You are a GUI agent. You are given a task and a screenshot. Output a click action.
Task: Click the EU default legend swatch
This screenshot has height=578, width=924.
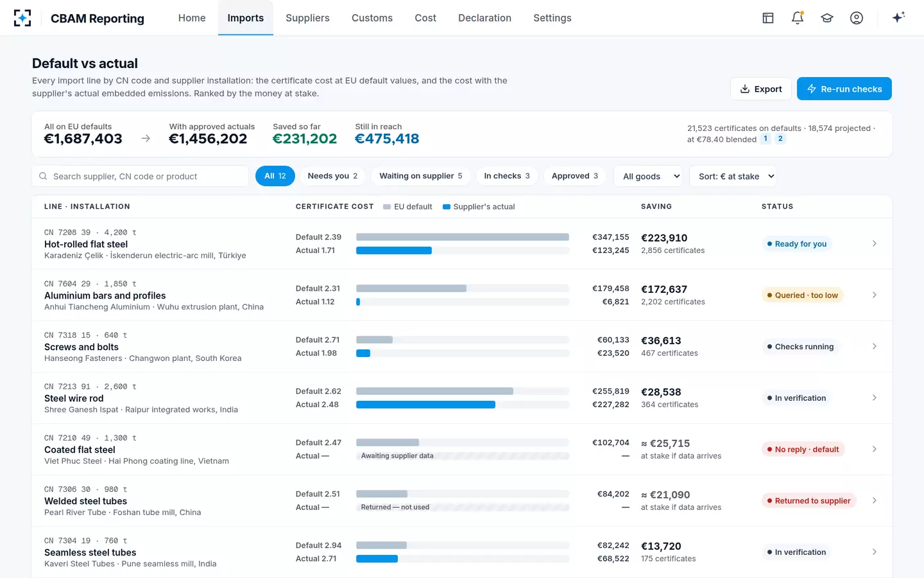pos(387,207)
